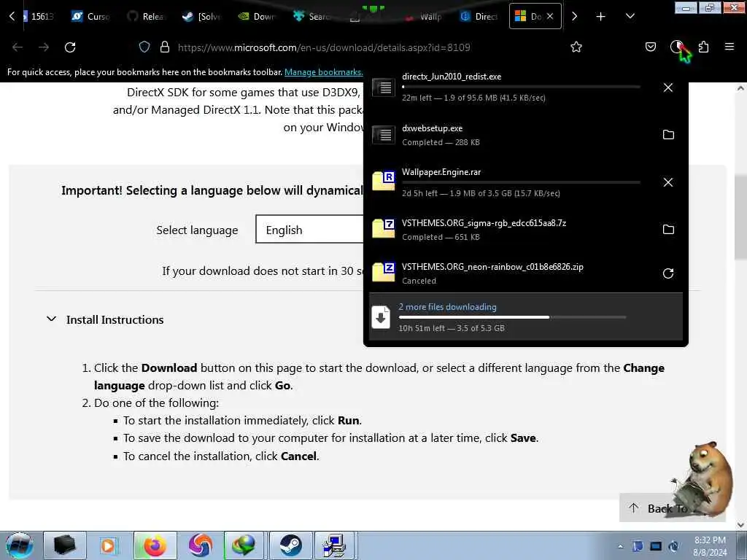This screenshot has width=747, height=560.
Task: Bookmark this page with the star
Action: coord(576,47)
